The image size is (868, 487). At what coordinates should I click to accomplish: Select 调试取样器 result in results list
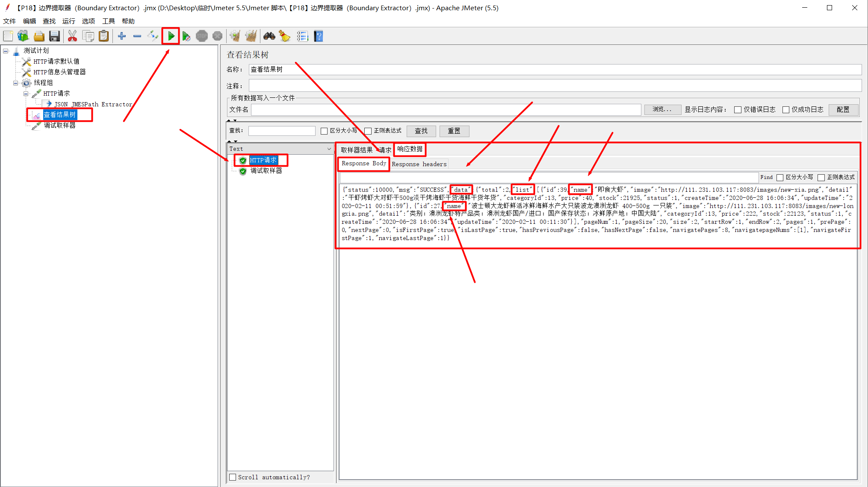point(266,171)
